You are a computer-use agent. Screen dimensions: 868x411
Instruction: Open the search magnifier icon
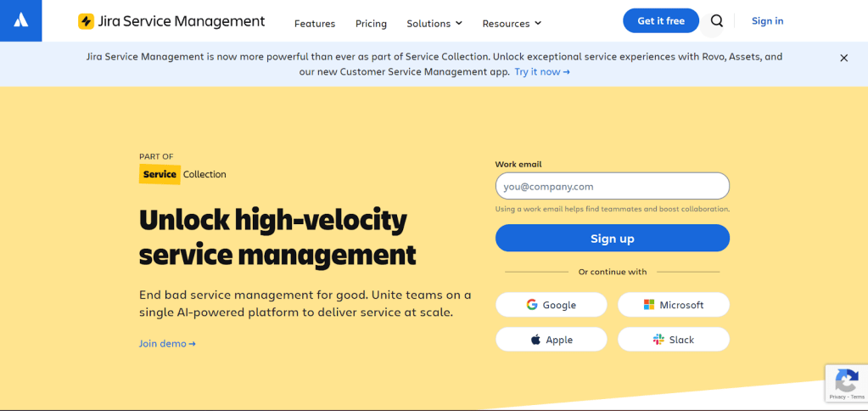click(717, 21)
